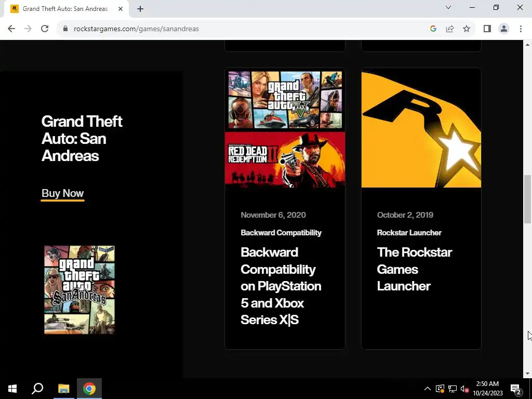The image size is (532, 399).
Task: Click the Chrome taskbar icon
Action: point(89,389)
